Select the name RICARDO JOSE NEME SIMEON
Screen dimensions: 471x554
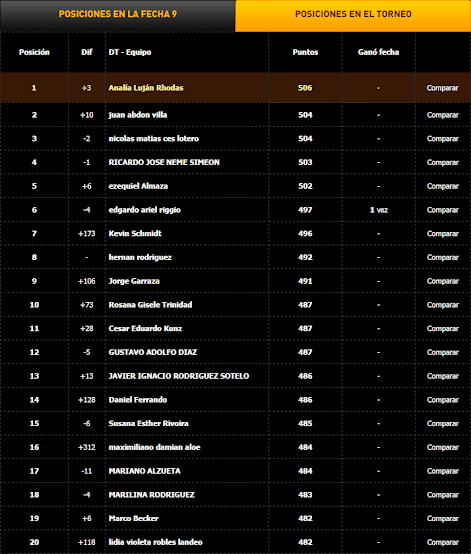[164, 162]
